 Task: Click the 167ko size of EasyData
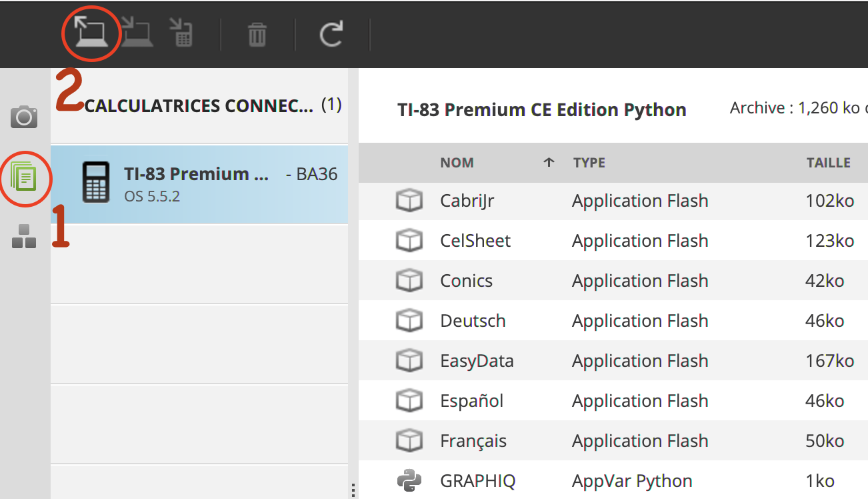tap(829, 361)
